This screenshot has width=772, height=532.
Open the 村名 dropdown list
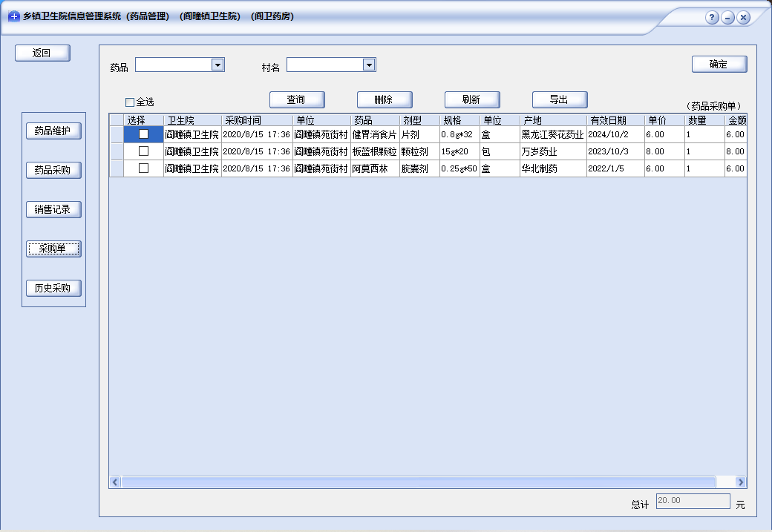369,65
